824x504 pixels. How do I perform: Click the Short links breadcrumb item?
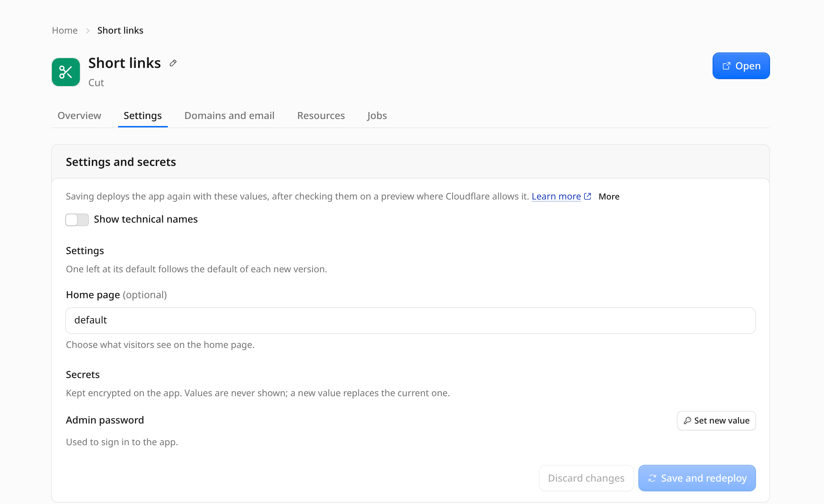click(x=120, y=30)
